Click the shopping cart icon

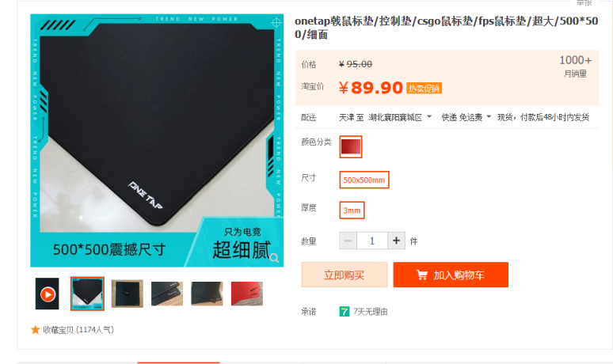pos(422,275)
